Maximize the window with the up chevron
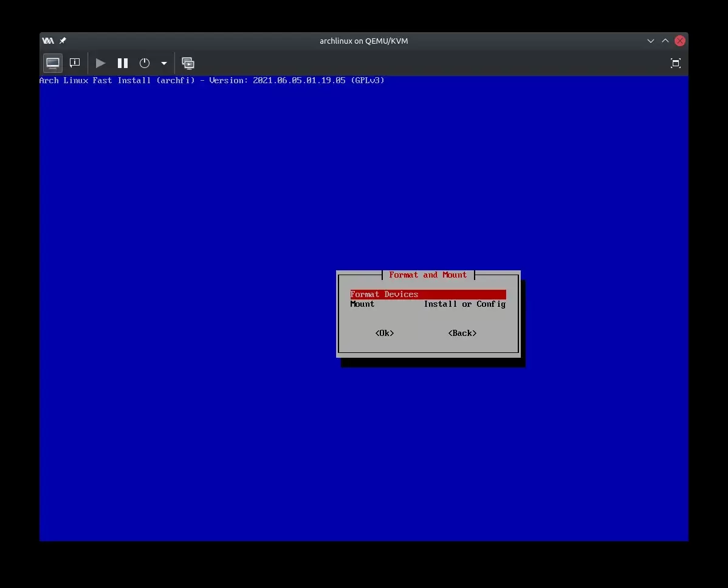 pyautogui.click(x=665, y=41)
